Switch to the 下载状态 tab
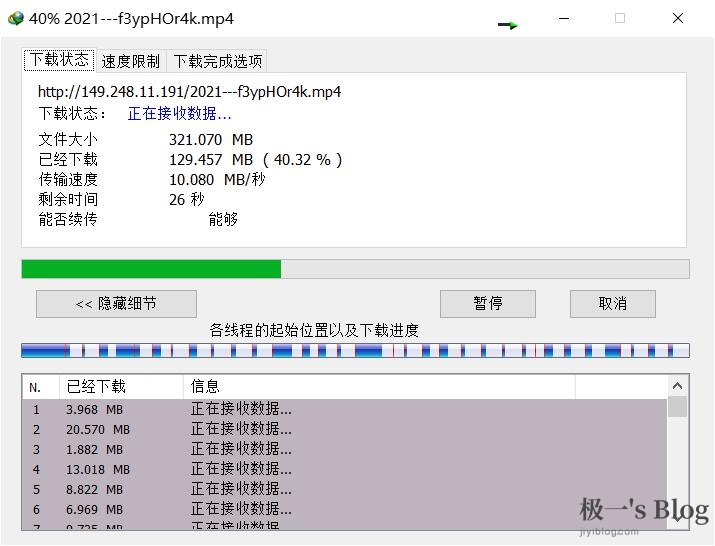The width and height of the screenshot is (715, 546). [59, 60]
